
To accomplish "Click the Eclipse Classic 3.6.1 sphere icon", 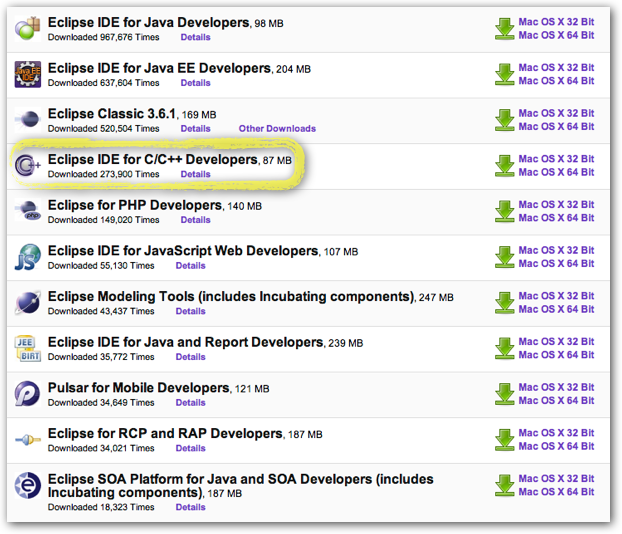I will (x=28, y=119).
